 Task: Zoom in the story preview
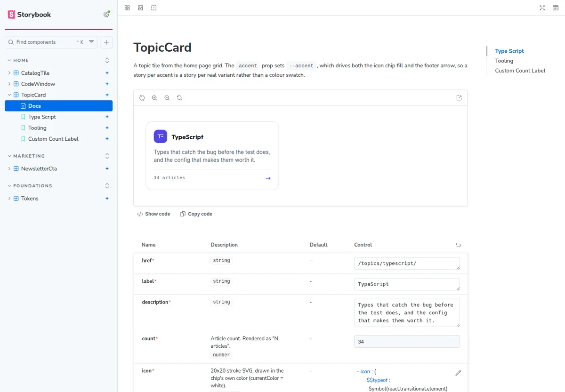point(154,98)
